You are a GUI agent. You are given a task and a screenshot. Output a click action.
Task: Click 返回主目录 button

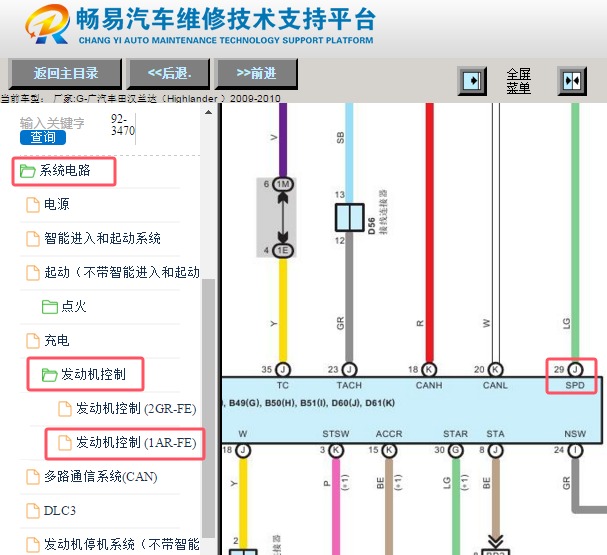(65, 73)
